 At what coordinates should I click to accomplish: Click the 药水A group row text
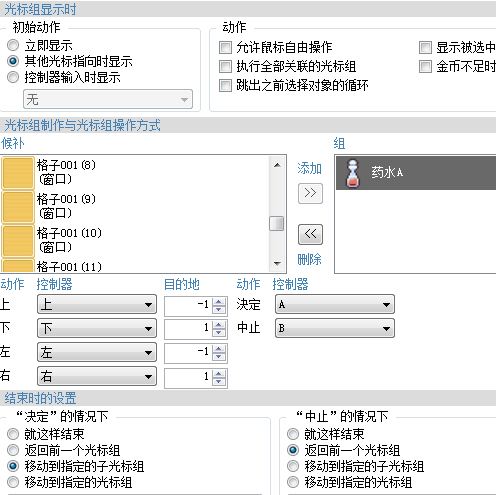(387, 173)
